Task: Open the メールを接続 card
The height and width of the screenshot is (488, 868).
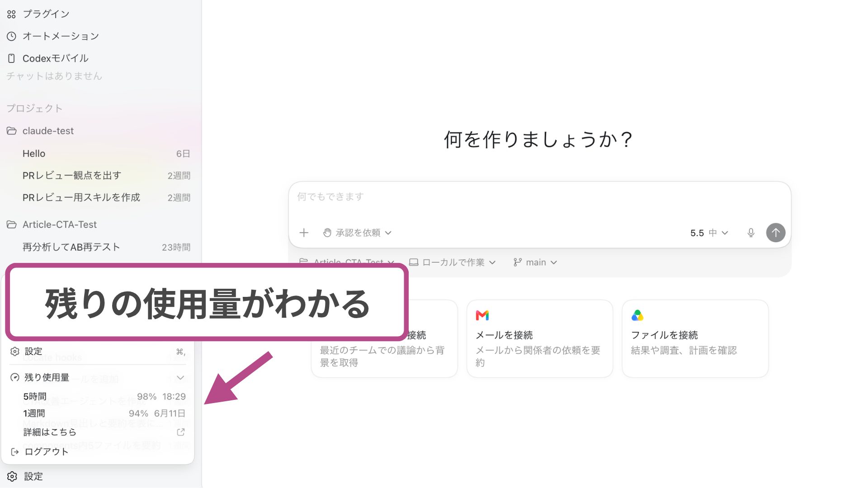Action: [x=540, y=339]
